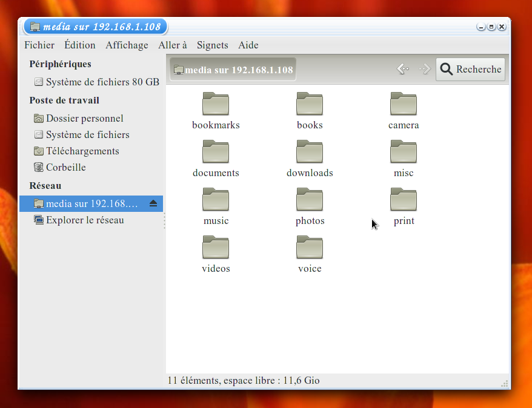Screen dimensions: 532x408
Task: Click the Réseau section heading
Action: click(x=45, y=186)
